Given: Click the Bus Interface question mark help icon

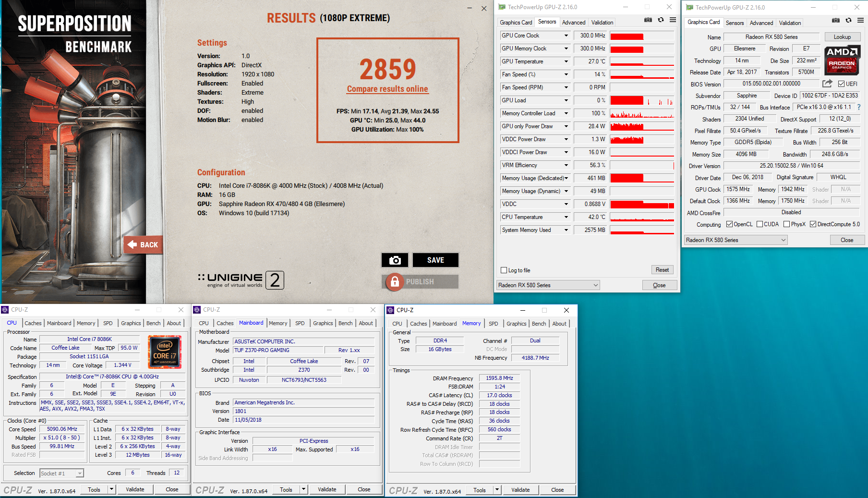Looking at the screenshot, I should 859,107.
